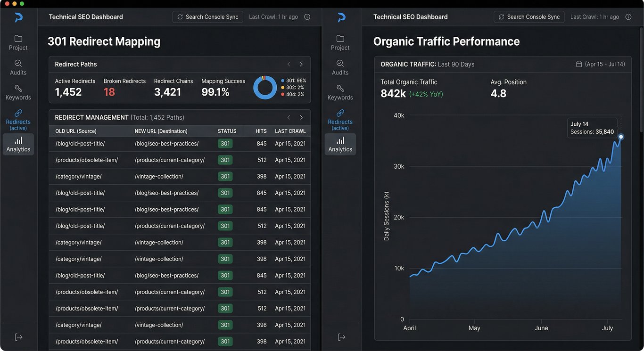Click the sign-out icon at sidebar bottom
Screen dimensions: 644x351
[x=18, y=336]
